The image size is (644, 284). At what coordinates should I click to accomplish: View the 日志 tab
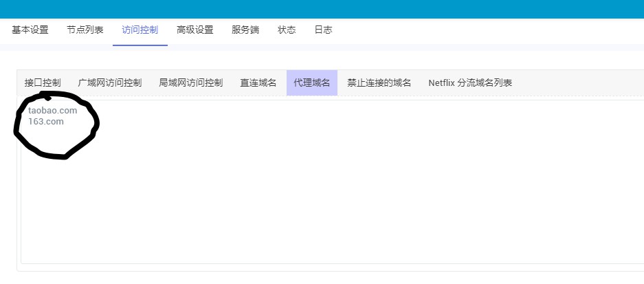[323, 30]
